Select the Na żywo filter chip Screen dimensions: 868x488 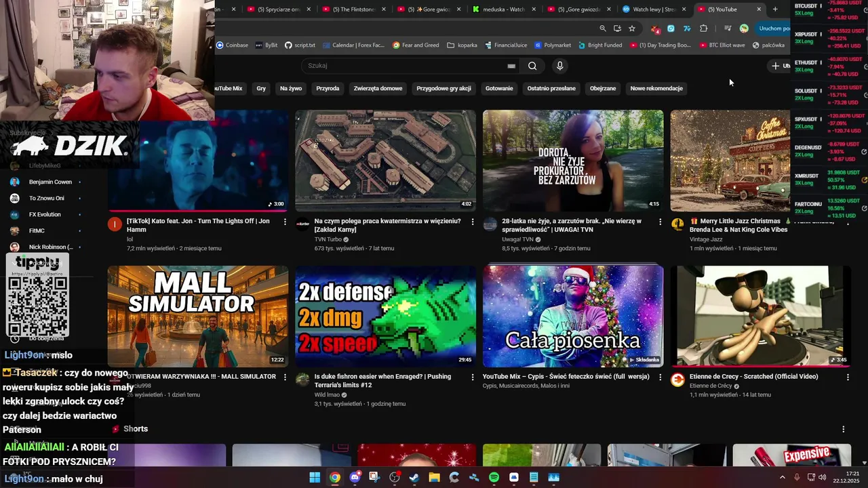click(x=291, y=88)
